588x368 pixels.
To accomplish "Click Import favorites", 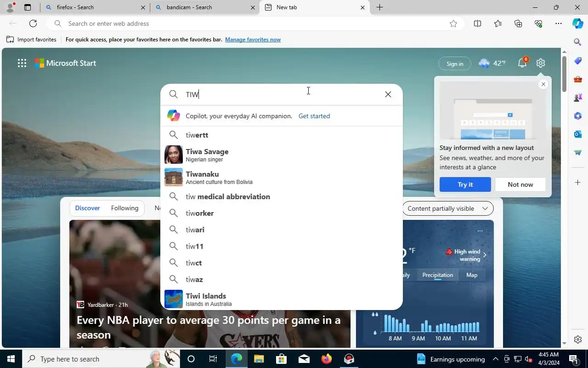I will 31,40.
